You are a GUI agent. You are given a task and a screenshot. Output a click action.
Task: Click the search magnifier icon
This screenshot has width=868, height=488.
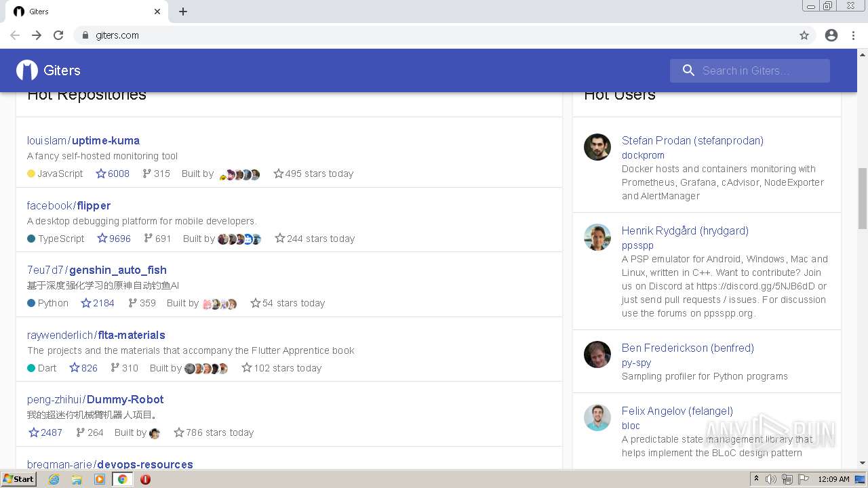(x=688, y=70)
